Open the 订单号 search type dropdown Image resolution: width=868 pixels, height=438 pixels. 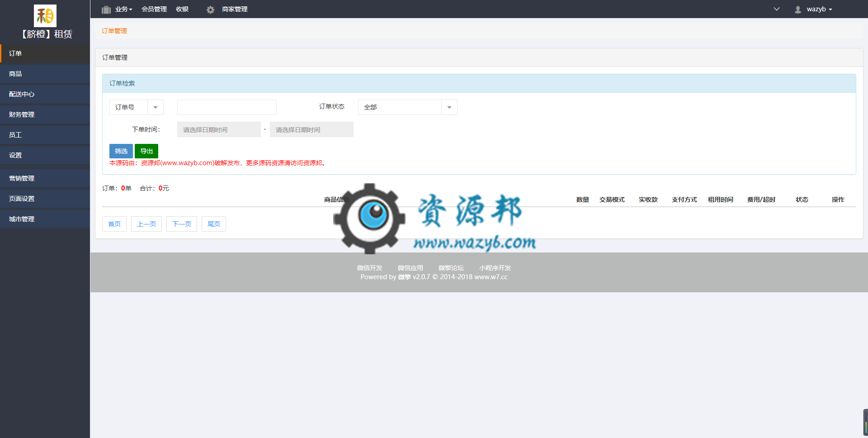tap(137, 107)
